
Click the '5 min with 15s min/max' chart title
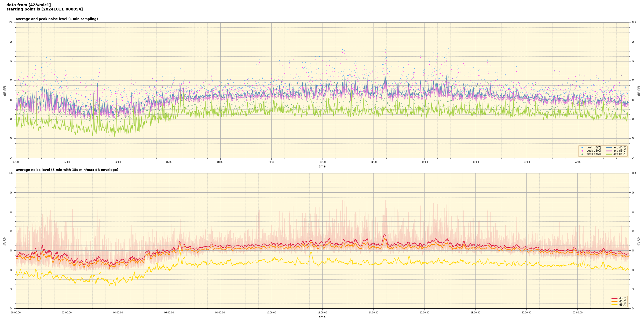(x=67, y=170)
